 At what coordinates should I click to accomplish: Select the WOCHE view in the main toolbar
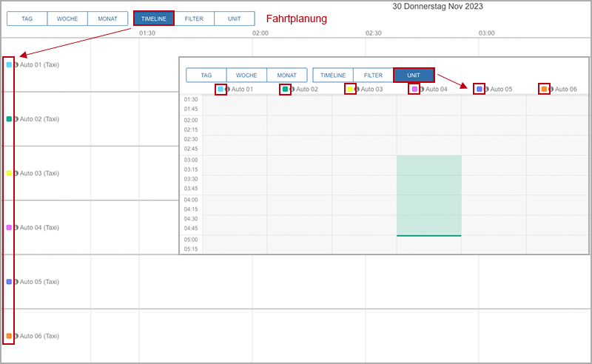(x=67, y=18)
